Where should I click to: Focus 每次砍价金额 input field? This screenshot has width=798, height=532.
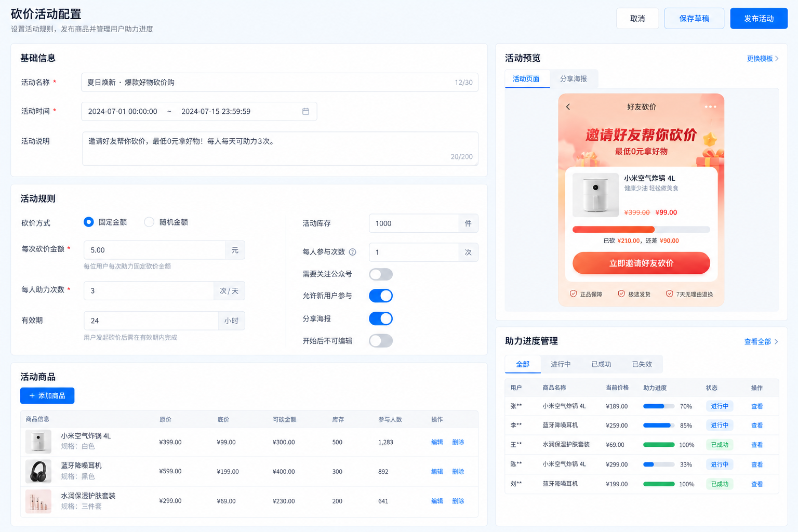154,250
